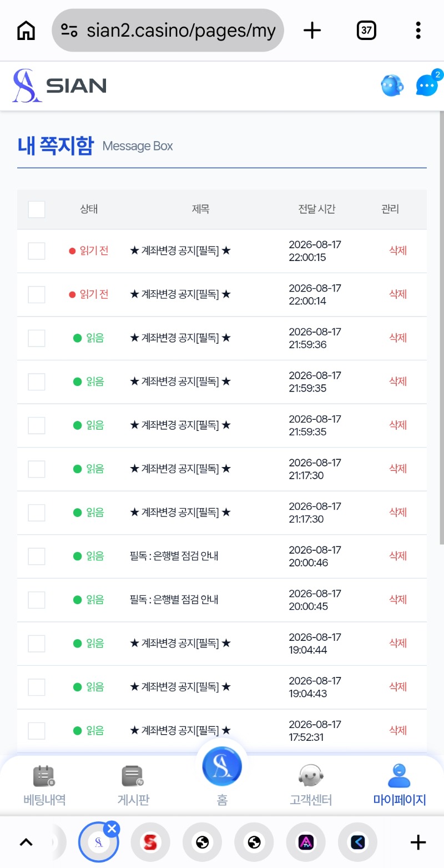The image size is (444, 868).
Task: Tap the central round SIAN home button
Action: pyautogui.click(x=222, y=766)
